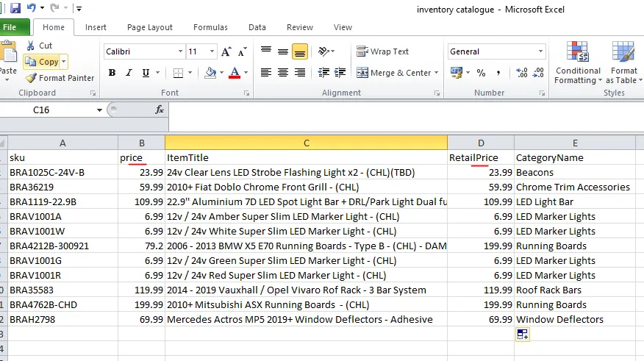Apply Percent Style
Image resolution: width=644 pixels, height=361 pixels.
[481, 73]
